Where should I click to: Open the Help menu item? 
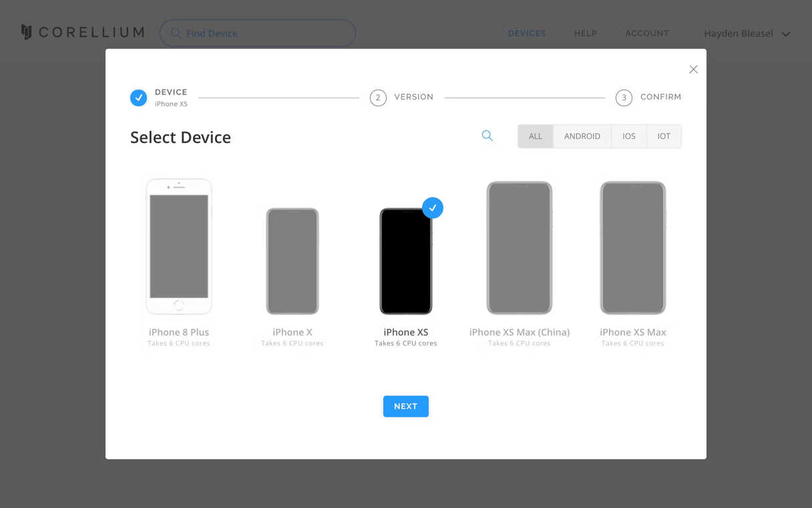pyautogui.click(x=585, y=33)
